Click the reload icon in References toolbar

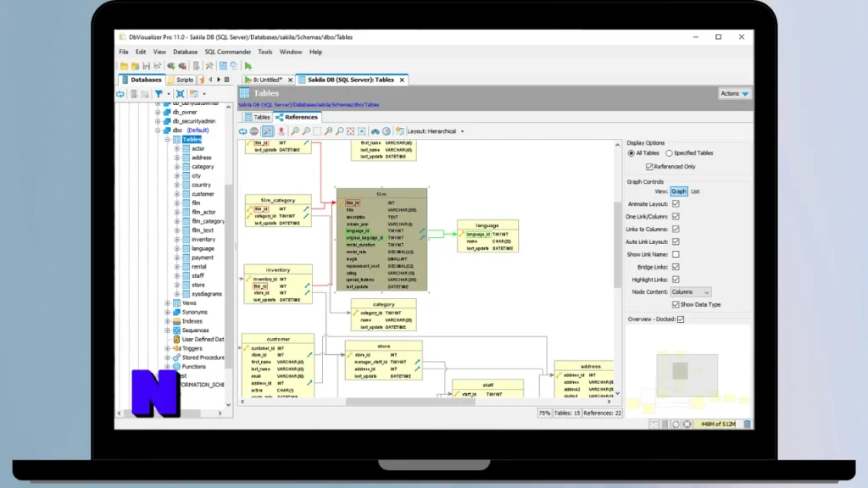tap(243, 131)
